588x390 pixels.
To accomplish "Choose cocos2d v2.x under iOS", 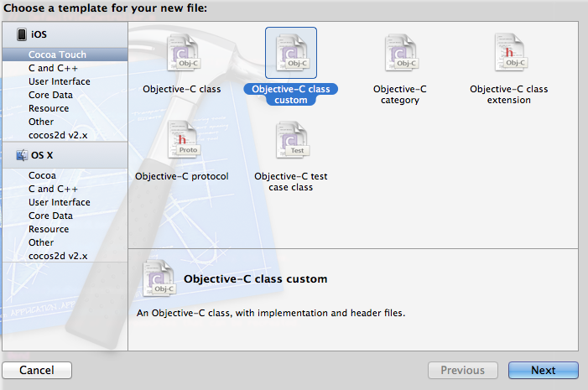I will click(65, 135).
